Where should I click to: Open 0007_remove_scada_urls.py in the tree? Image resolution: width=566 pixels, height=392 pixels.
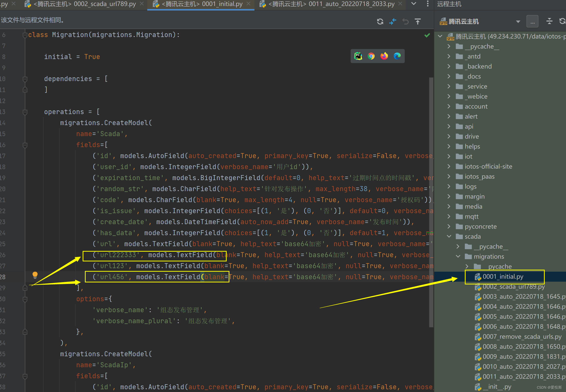coord(522,337)
